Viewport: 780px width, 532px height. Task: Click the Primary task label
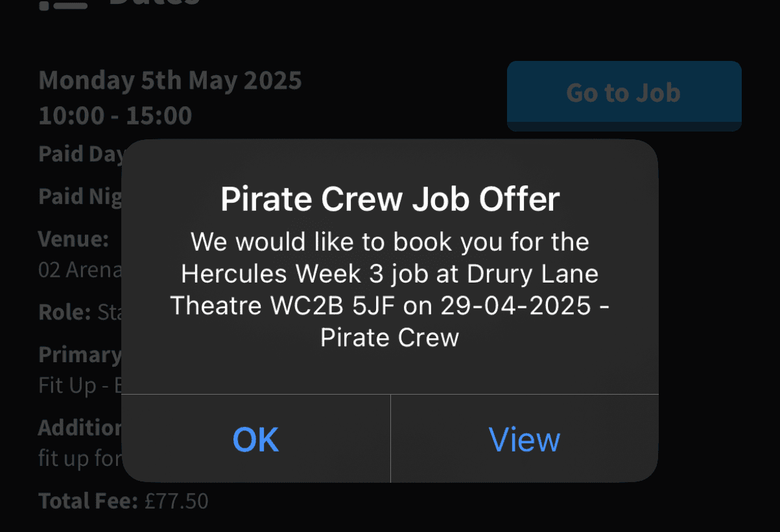[80, 355]
